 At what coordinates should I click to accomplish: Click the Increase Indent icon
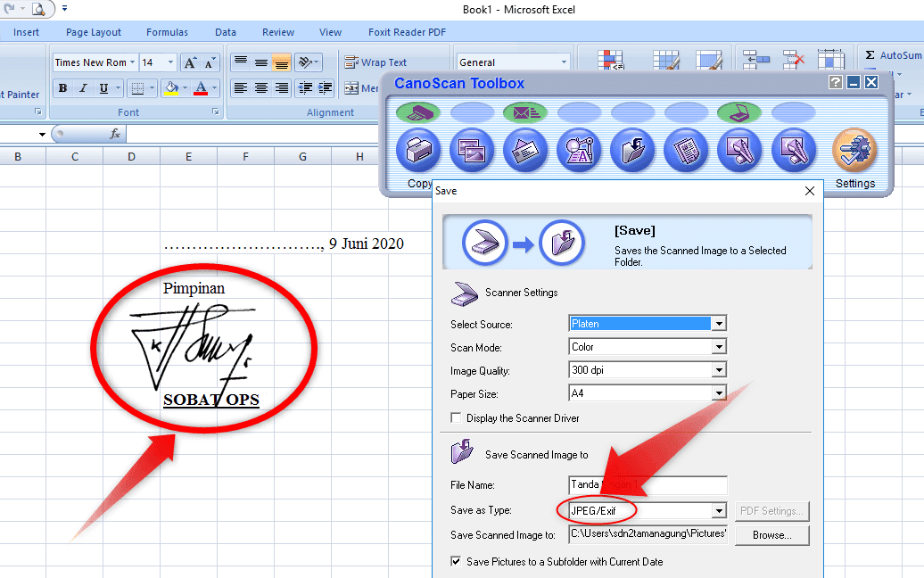[x=326, y=88]
